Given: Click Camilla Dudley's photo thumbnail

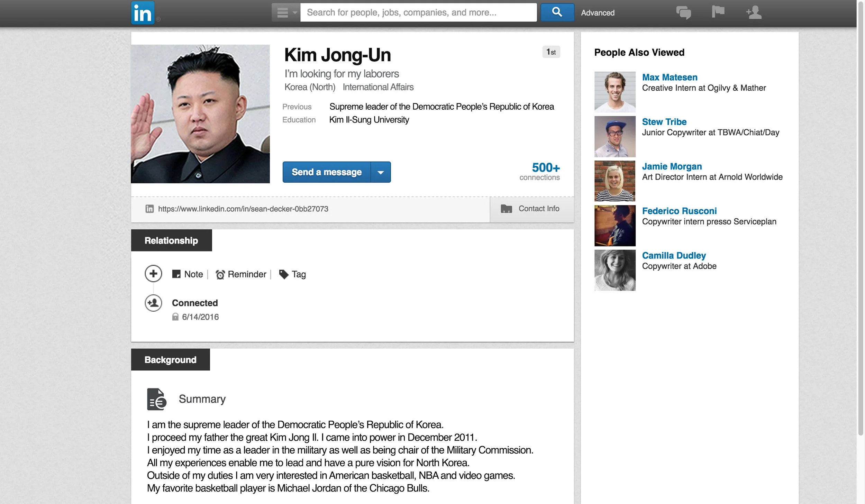Looking at the screenshot, I should tap(615, 270).
